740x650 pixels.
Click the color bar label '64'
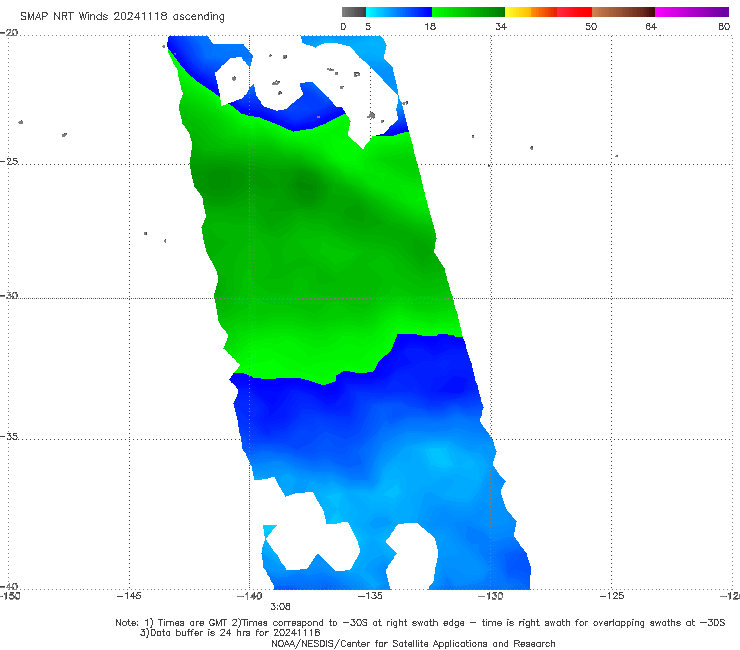(651, 26)
